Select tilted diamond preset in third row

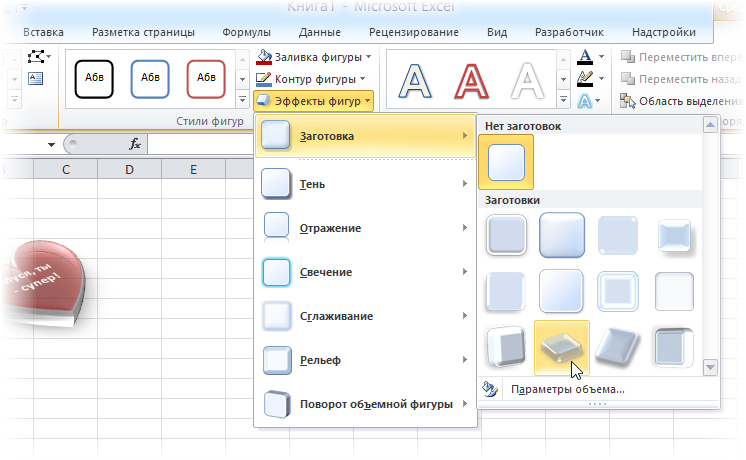point(617,347)
